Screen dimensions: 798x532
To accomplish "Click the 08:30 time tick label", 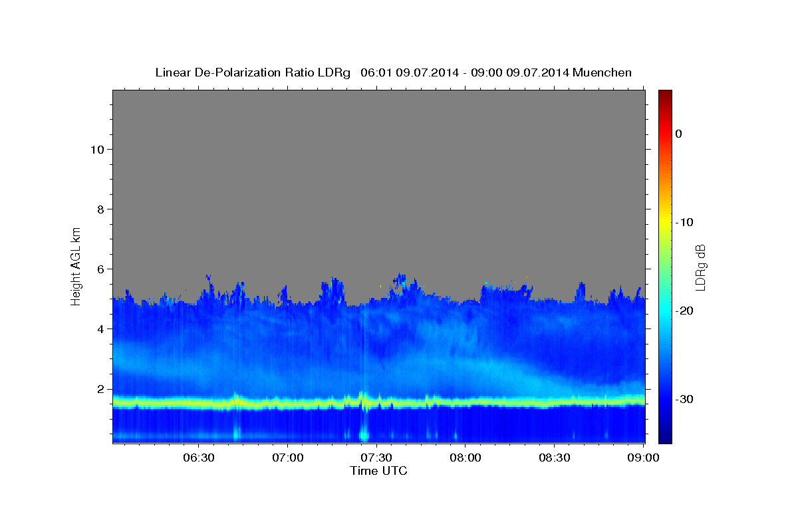I will tap(555, 458).
